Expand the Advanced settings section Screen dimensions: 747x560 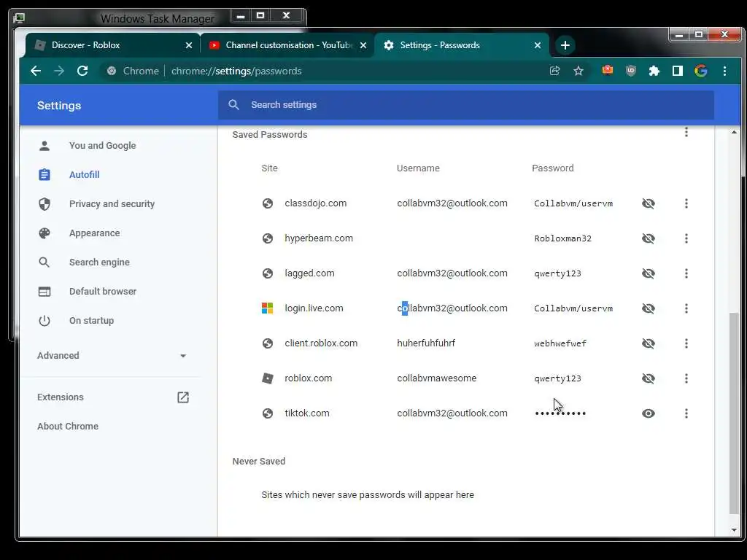pos(112,356)
